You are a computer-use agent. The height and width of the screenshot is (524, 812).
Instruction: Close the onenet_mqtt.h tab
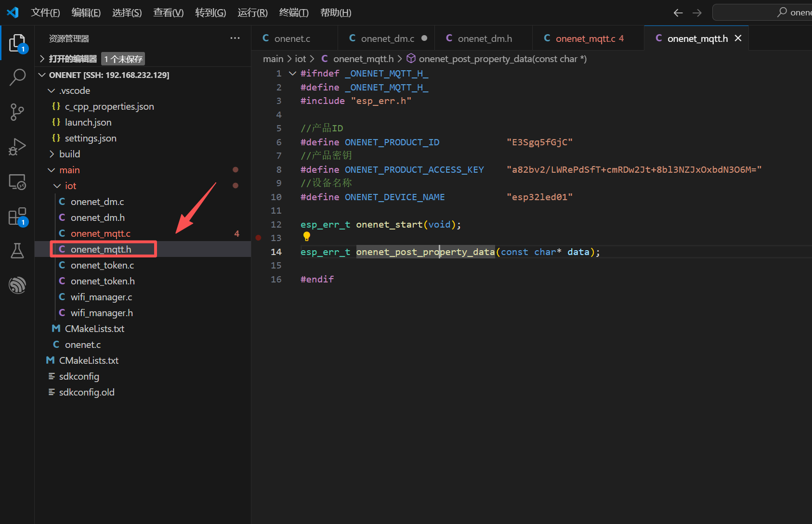tap(738, 38)
